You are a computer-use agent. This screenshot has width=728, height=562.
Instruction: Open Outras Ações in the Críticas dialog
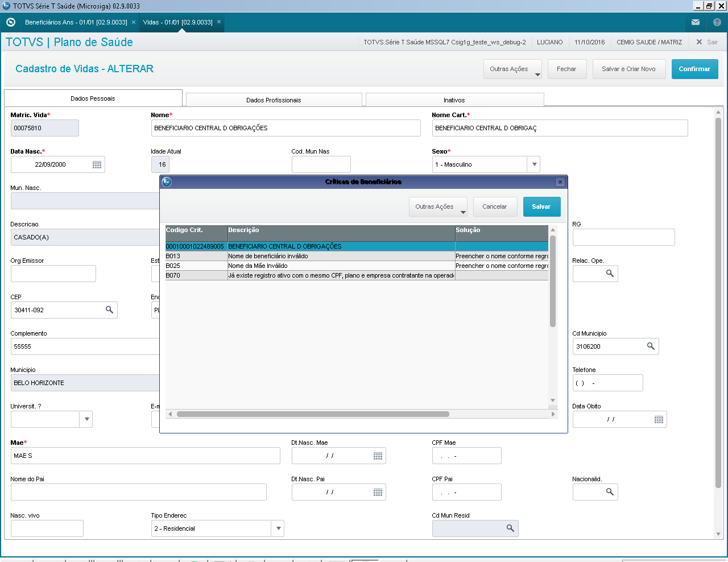click(438, 207)
